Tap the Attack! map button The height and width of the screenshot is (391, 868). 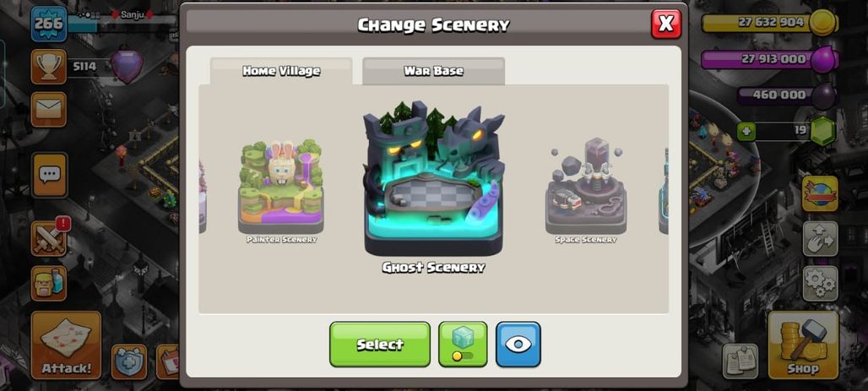(66, 345)
